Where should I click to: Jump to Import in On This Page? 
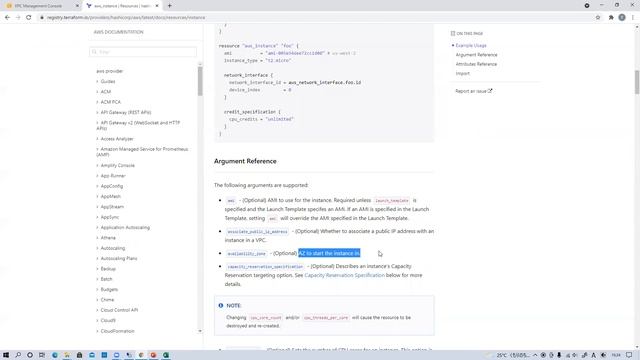pyautogui.click(x=462, y=73)
